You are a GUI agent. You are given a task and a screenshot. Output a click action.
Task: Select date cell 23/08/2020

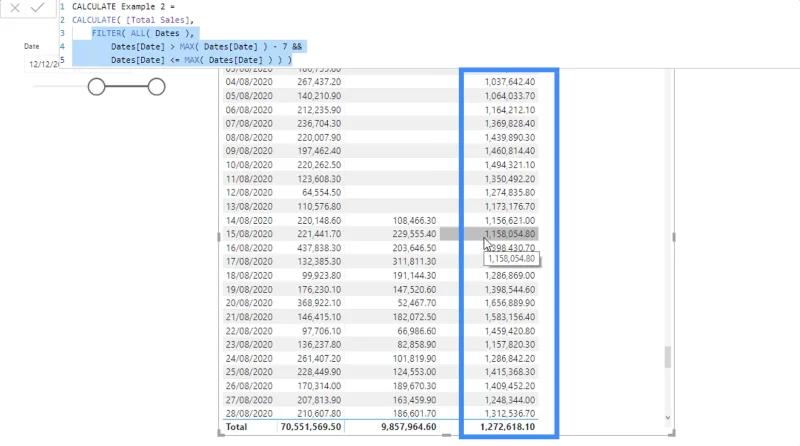pyautogui.click(x=249, y=344)
